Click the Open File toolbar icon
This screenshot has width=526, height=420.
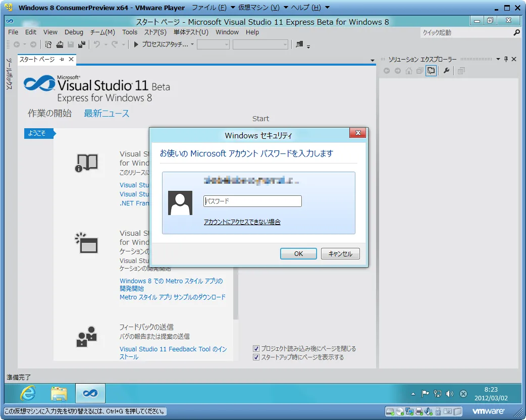(60, 44)
